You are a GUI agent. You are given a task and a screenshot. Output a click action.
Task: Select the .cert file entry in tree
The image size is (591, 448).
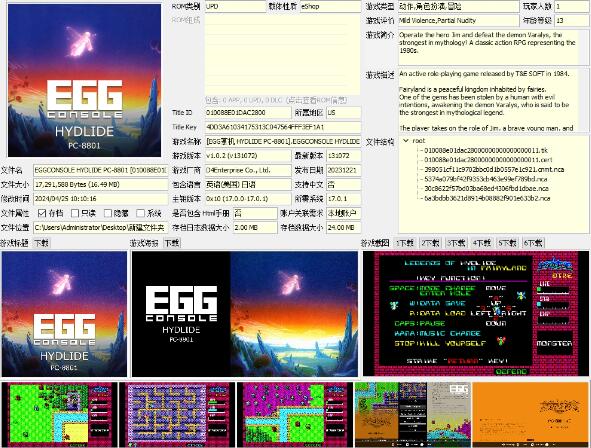tap(488, 160)
